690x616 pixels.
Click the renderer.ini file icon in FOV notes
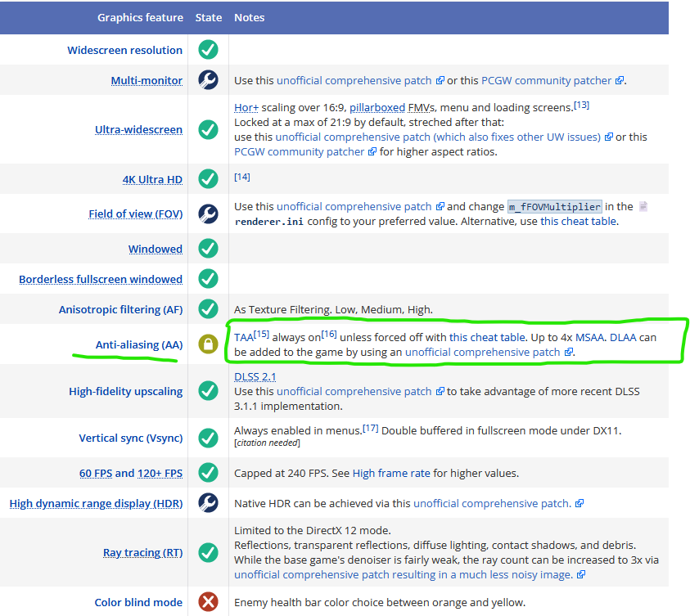(x=643, y=206)
